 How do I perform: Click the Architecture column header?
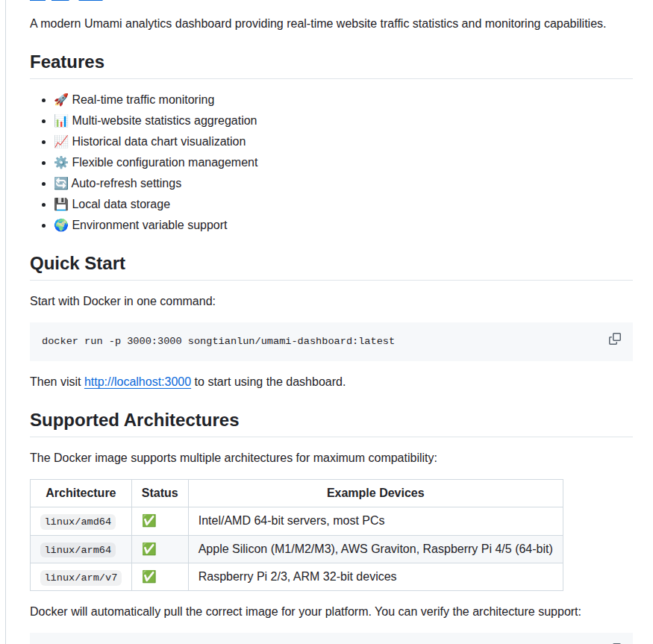coord(80,493)
